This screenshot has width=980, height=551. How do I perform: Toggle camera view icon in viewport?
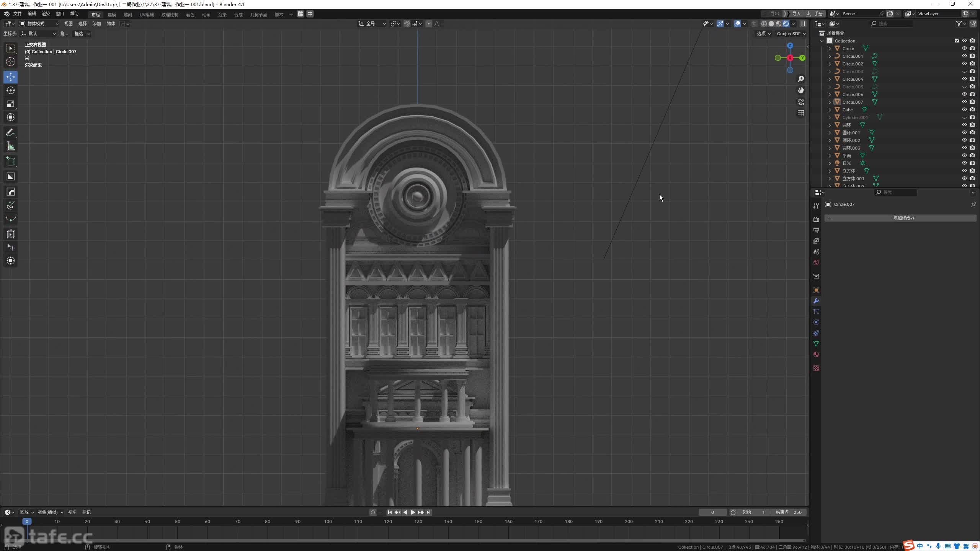[x=800, y=102]
